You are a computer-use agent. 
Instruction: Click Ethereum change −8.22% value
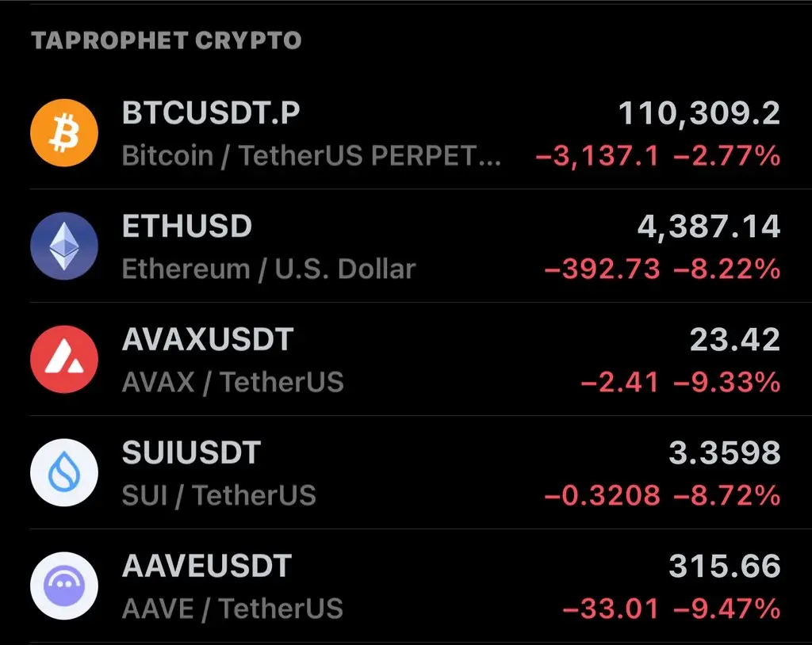(x=726, y=269)
